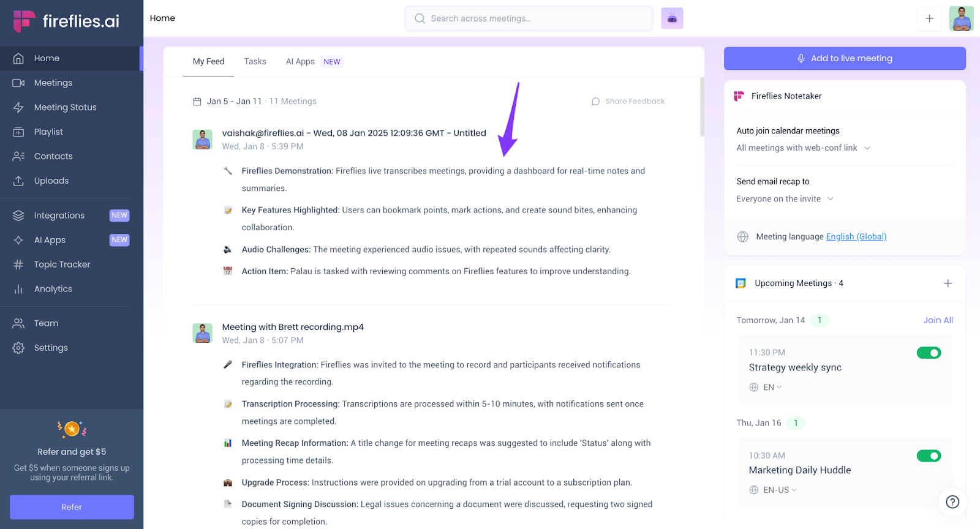The width and height of the screenshot is (980, 529).
Task: Click the chart icon by Meeting Recap Information
Action: (x=228, y=443)
